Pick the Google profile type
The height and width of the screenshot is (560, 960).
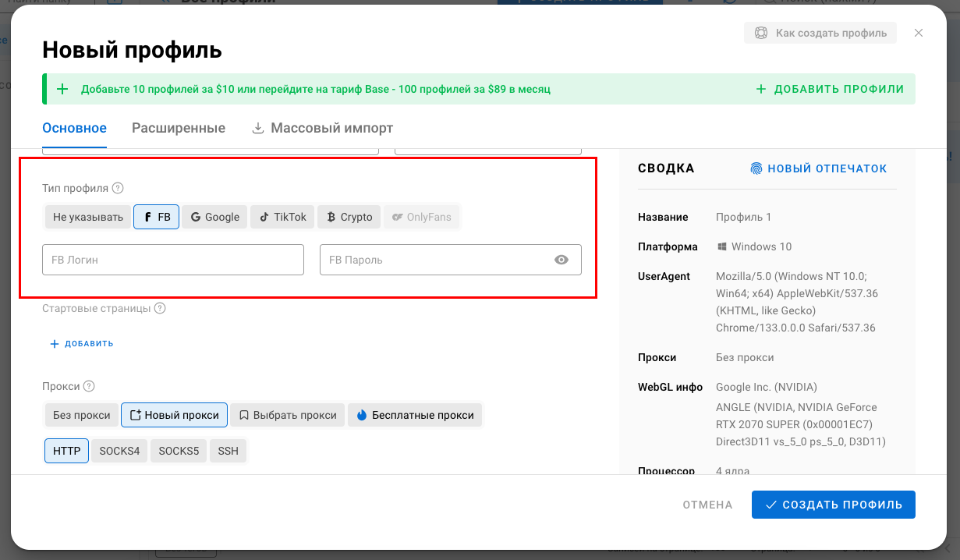pyautogui.click(x=214, y=217)
